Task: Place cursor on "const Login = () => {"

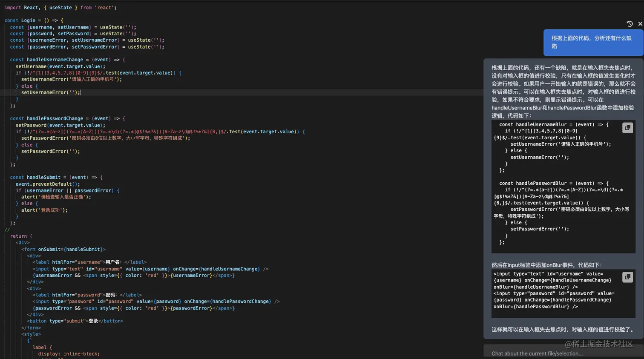Action: 34,20
